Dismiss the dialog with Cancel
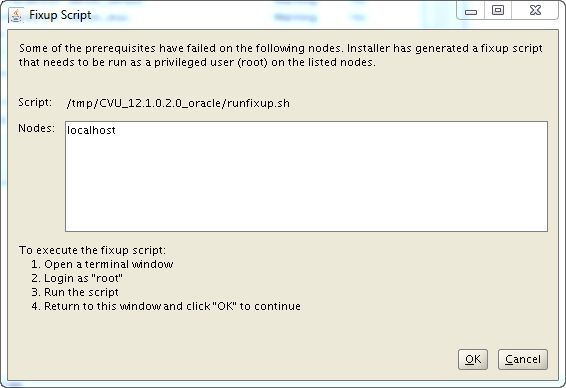Image resolution: width=566 pixels, height=388 pixels. tap(523, 359)
